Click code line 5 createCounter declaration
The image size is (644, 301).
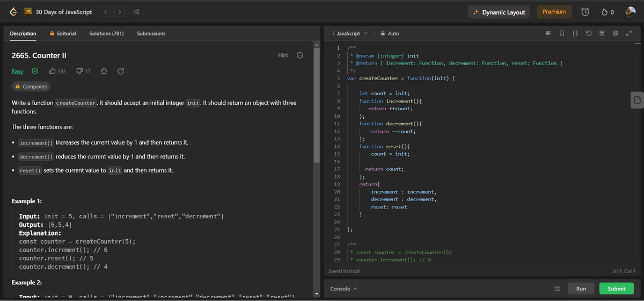tap(401, 78)
